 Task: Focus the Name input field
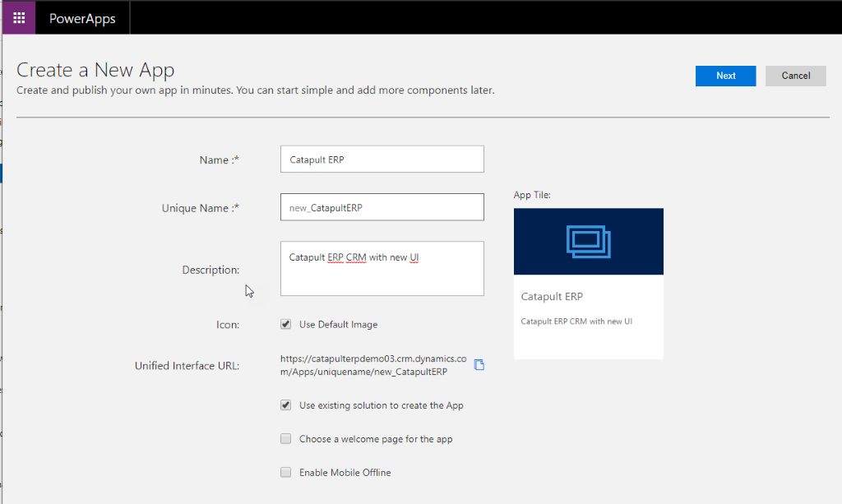[x=382, y=160]
